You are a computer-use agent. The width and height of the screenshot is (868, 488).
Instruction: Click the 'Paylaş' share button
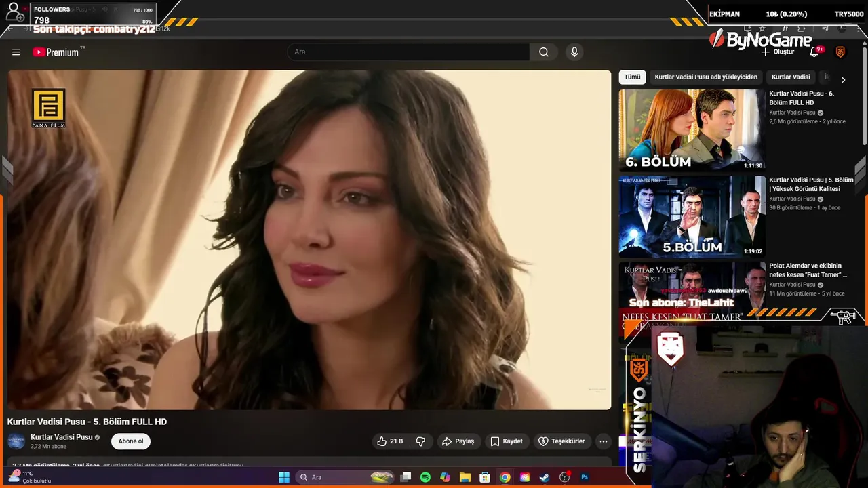(x=458, y=441)
